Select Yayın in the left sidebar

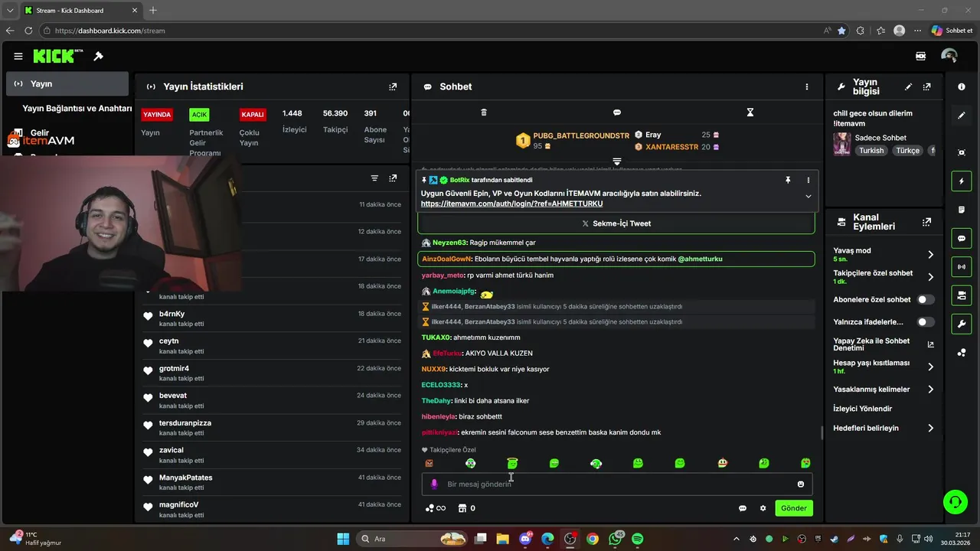pyautogui.click(x=67, y=83)
